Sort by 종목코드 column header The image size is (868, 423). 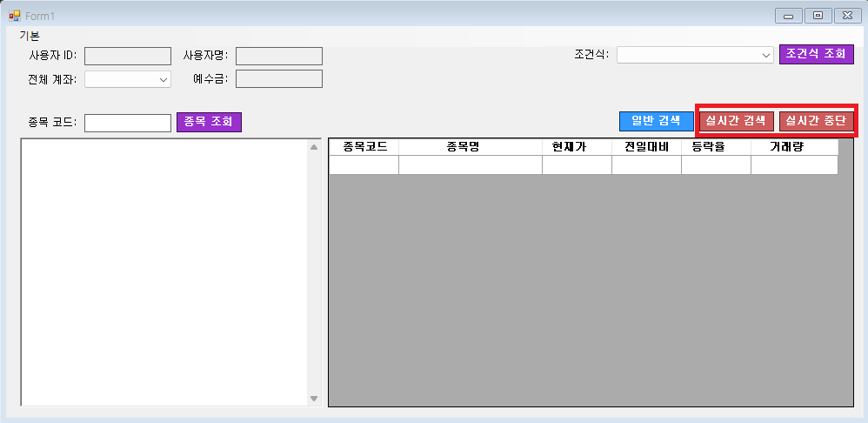point(364,147)
